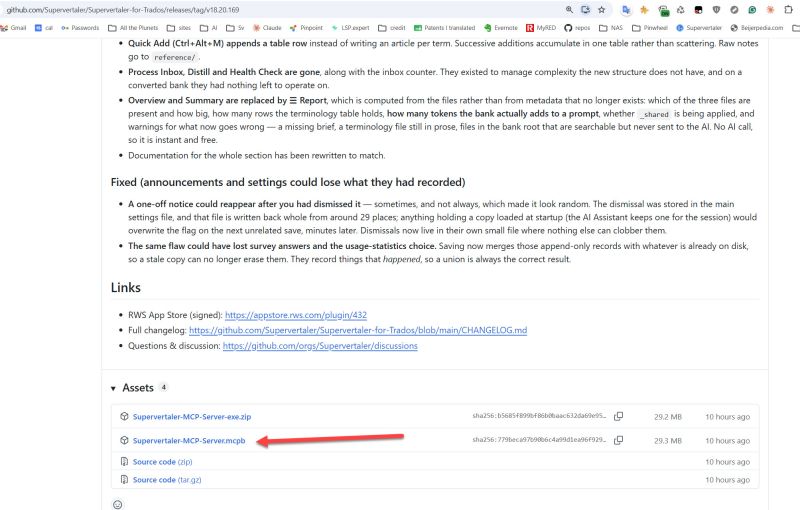The height and width of the screenshot is (510, 800).
Task: Open the recycle-arrows extension icon
Action: tap(681, 10)
